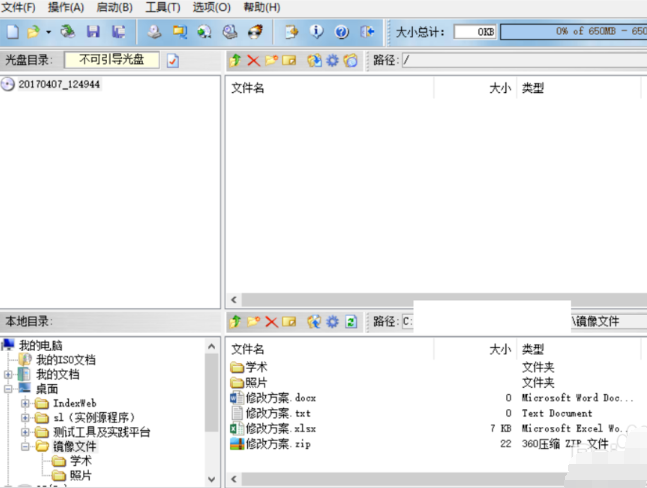Screen dimensions: 647x488
Task: Open the 工具(T) menu
Action: pos(163,7)
